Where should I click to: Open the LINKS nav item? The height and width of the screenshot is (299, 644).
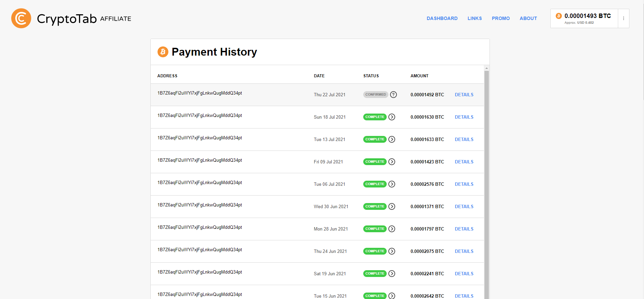[475, 18]
